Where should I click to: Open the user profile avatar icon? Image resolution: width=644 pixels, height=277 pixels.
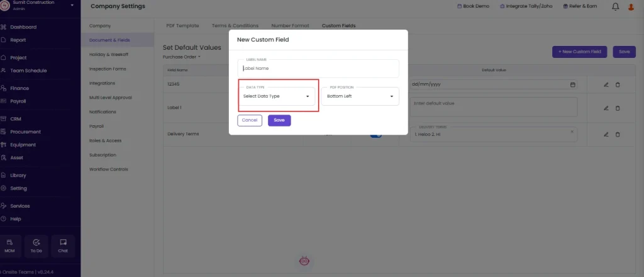click(x=631, y=6)
